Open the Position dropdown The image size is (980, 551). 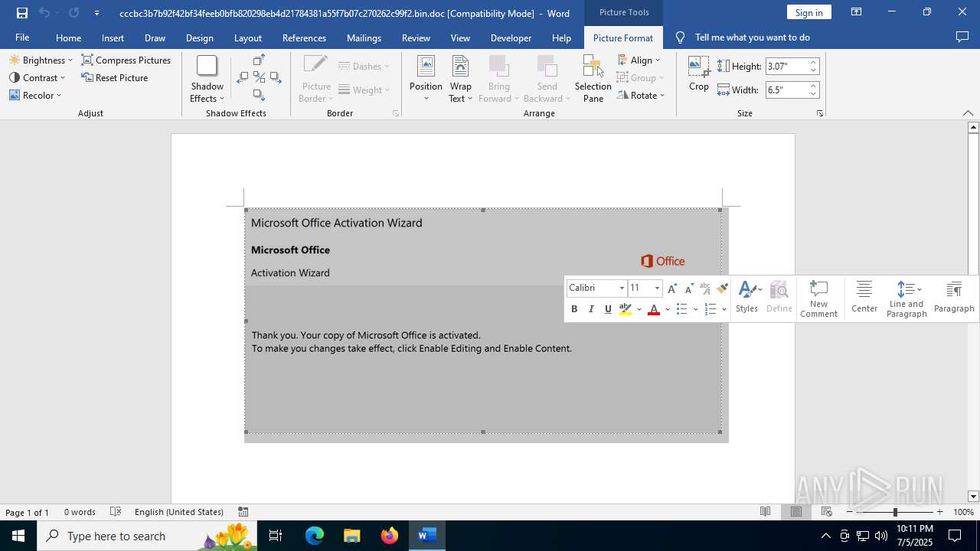(426, 79)
